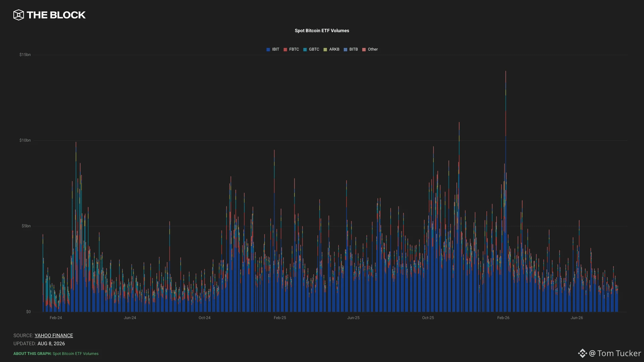Click the Oct-25 x-axis label

(x=428, y=318)
